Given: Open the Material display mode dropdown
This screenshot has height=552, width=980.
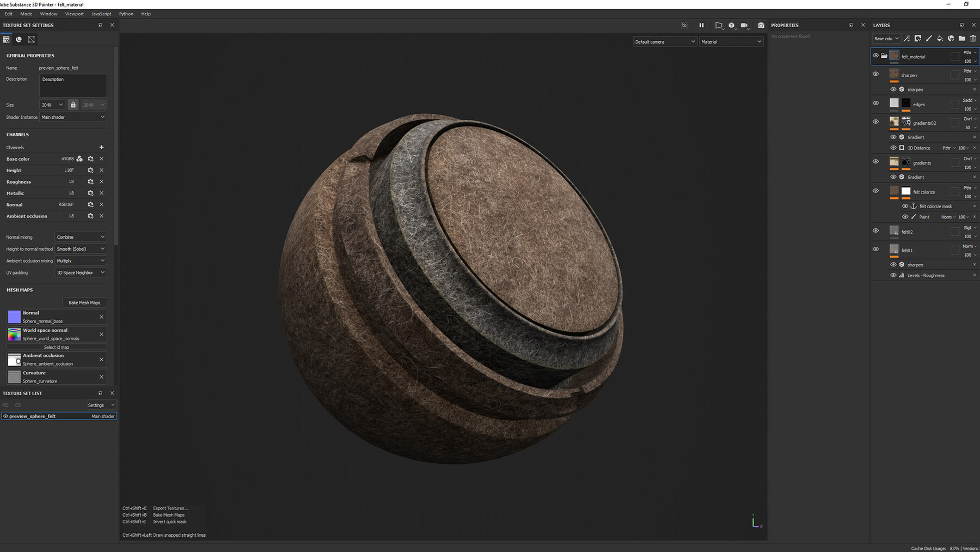Looking at the screenshot, I should click(x=731, y=41).
